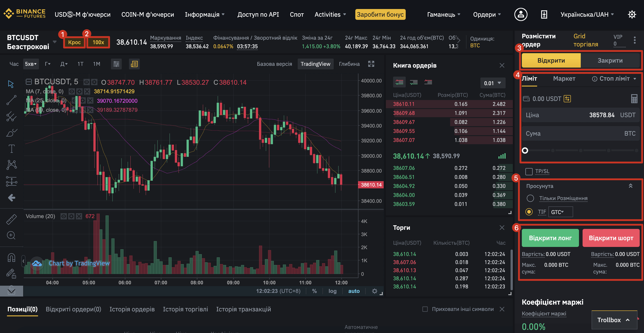The height and width of the screenshot is (333, 644).
Task: Select the brush drawing tool
Action: [11, 132]
